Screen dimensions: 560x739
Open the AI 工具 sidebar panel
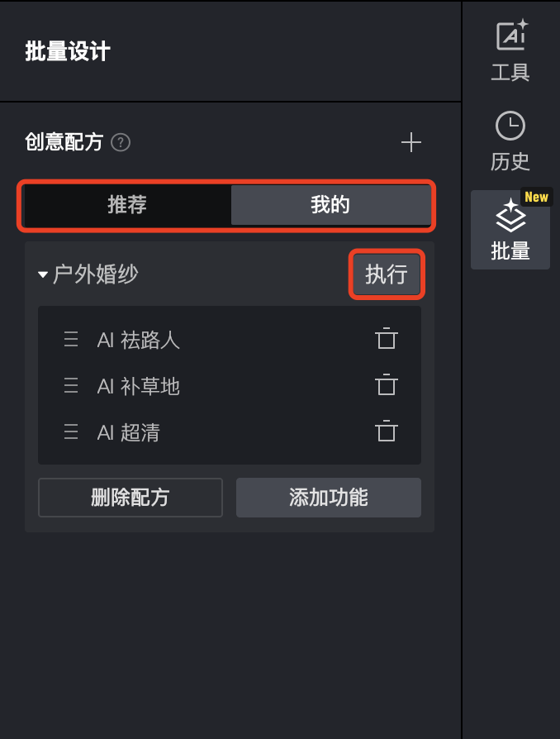pos(510,50)
